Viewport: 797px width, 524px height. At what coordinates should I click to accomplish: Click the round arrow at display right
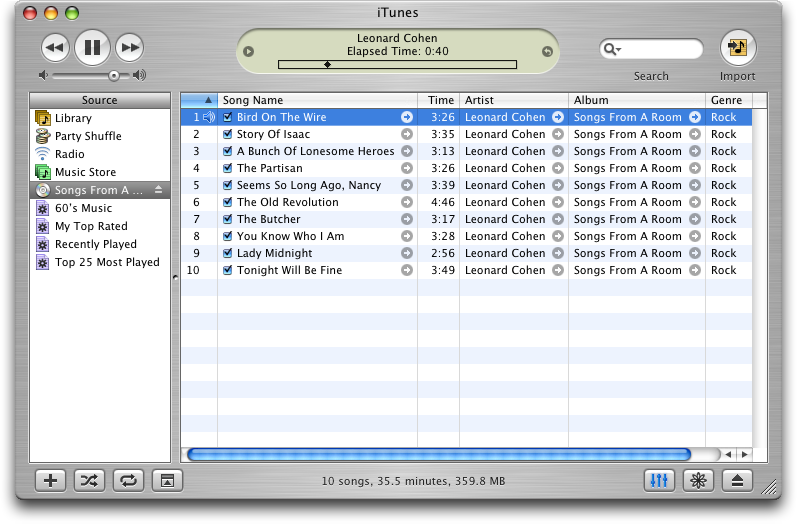tap(547, 51)
